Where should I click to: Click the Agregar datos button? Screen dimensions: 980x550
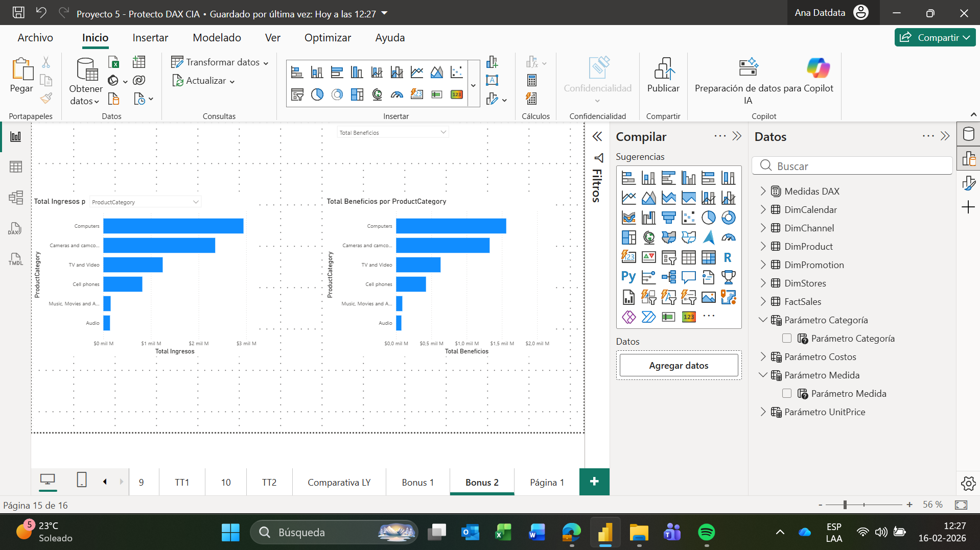(678, 366)
